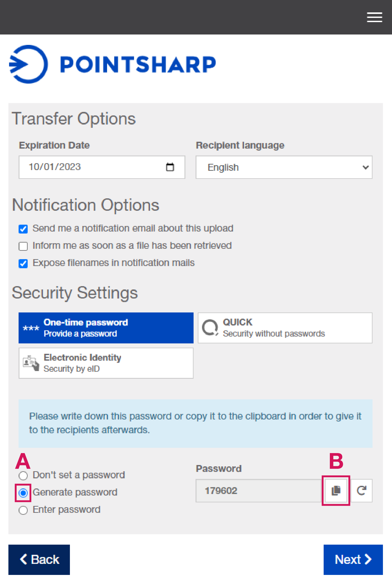Click the Password field showing 179602
Screen dimensions: 392x582
point(259,490)
